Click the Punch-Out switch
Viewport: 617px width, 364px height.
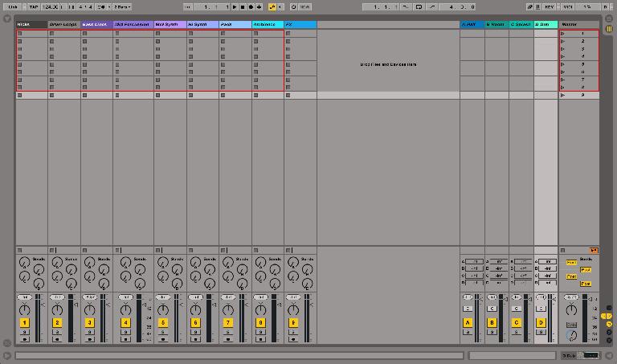432,6
